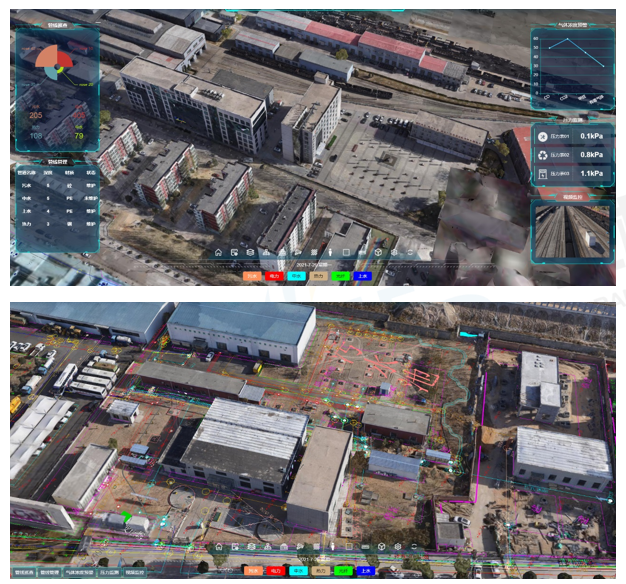626x584 pixels.
Task: Open the railway video monitoring thumbnail
Action: [572, 228]
